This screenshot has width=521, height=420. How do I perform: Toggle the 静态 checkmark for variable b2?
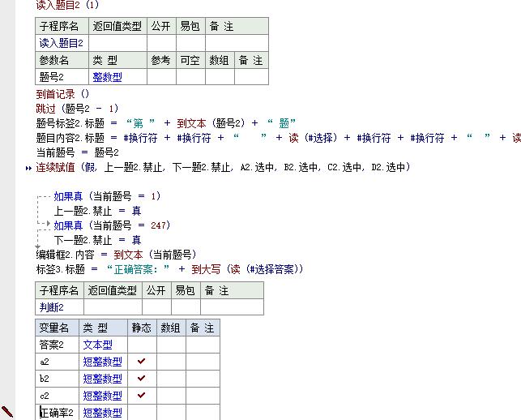[x=142, y=379]
